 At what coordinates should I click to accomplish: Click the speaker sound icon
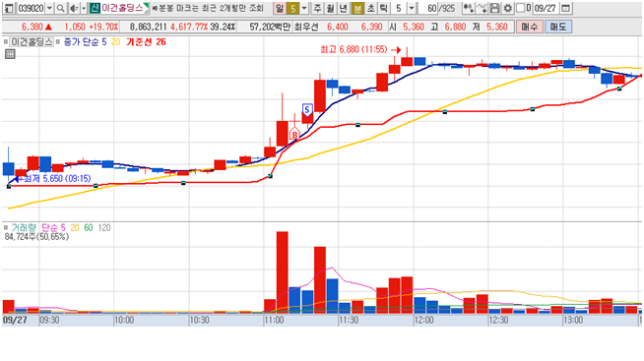[74, 8]
